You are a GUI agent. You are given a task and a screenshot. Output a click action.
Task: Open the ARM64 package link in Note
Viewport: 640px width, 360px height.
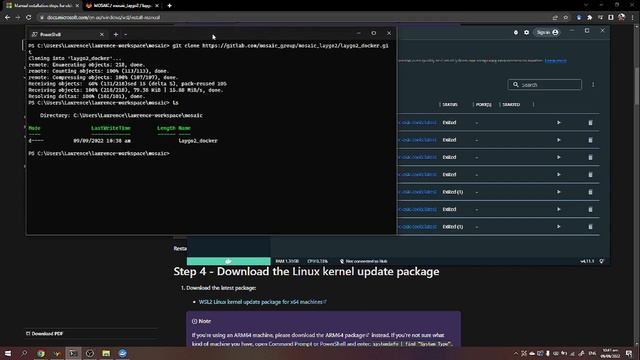point(347,335)
